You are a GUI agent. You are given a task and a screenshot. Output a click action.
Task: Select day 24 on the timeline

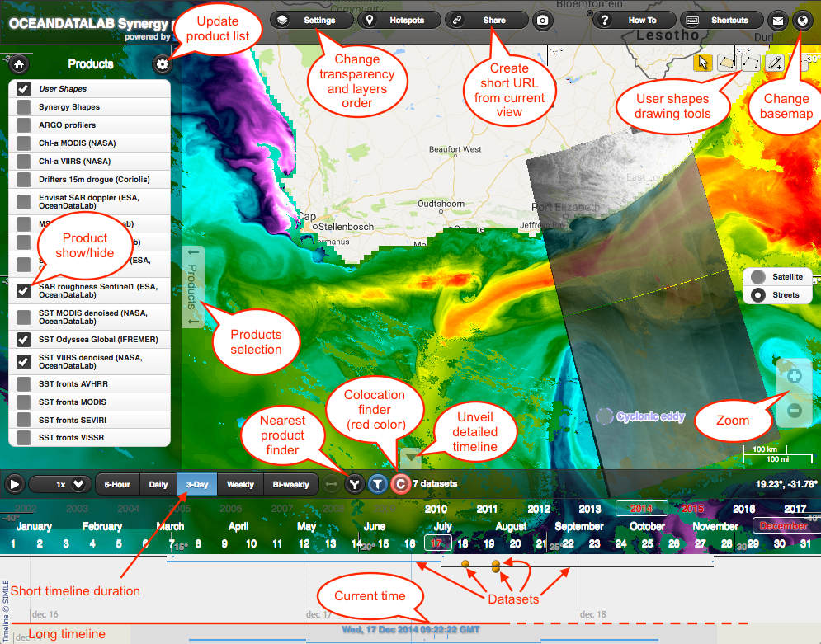620,543
